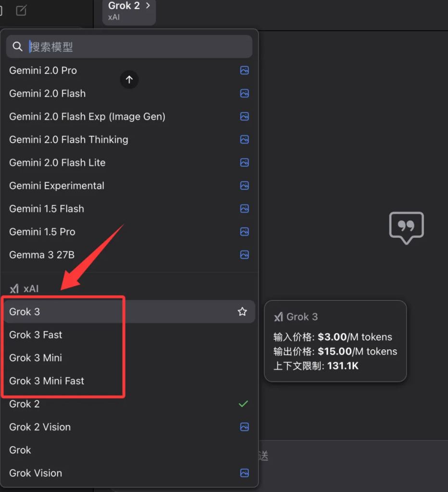Select Gemini 2.0 Pro model

pos(129,70)
